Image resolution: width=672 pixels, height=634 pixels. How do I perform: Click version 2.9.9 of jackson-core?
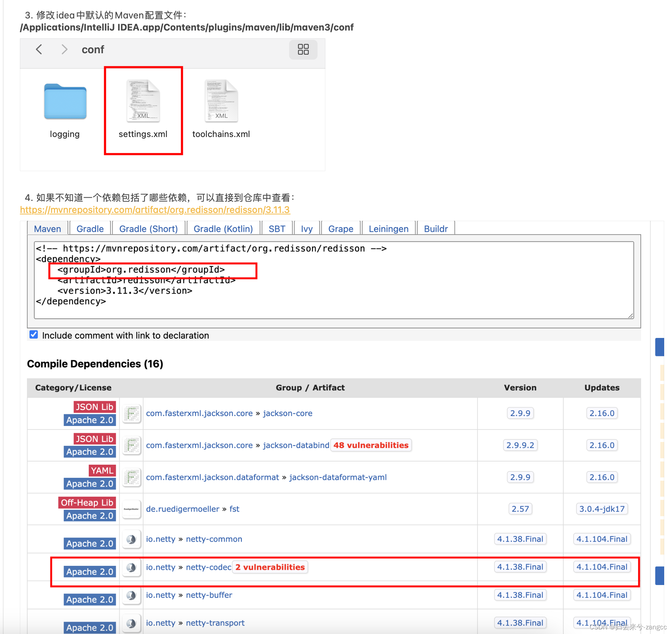click(x=520, y=413)
